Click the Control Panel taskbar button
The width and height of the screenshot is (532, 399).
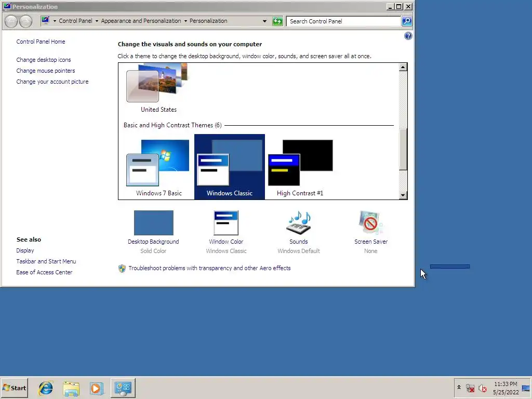pos(123,388)
